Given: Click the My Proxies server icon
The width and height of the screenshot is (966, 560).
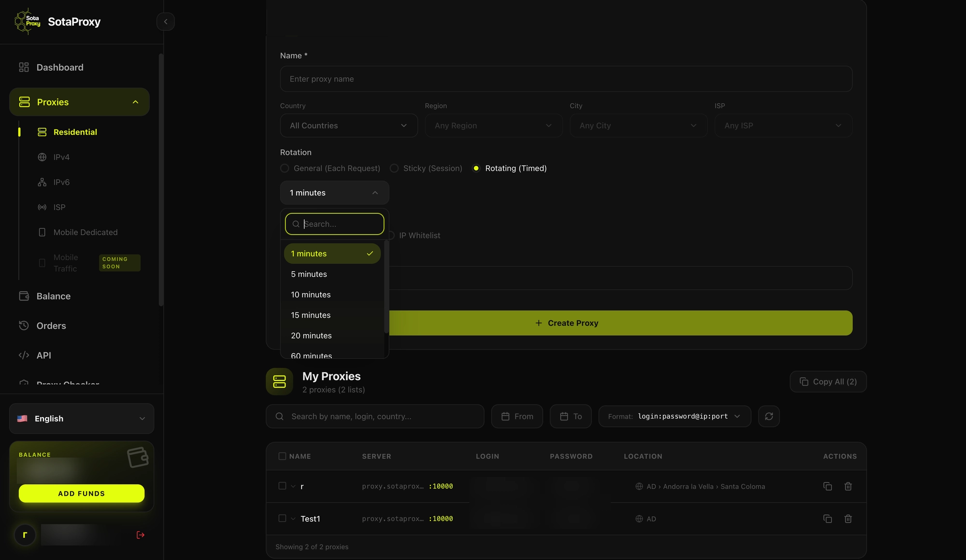Looking at the screenshot, I should [279, 382].
